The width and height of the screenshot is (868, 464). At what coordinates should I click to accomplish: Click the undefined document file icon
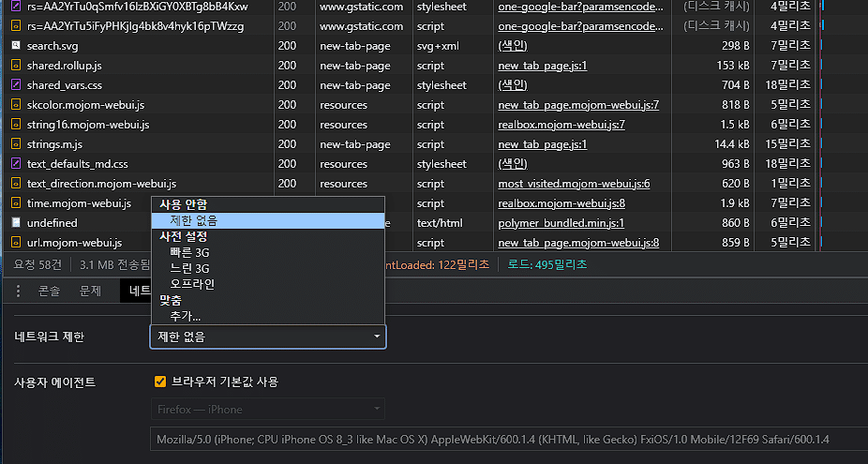16,223
